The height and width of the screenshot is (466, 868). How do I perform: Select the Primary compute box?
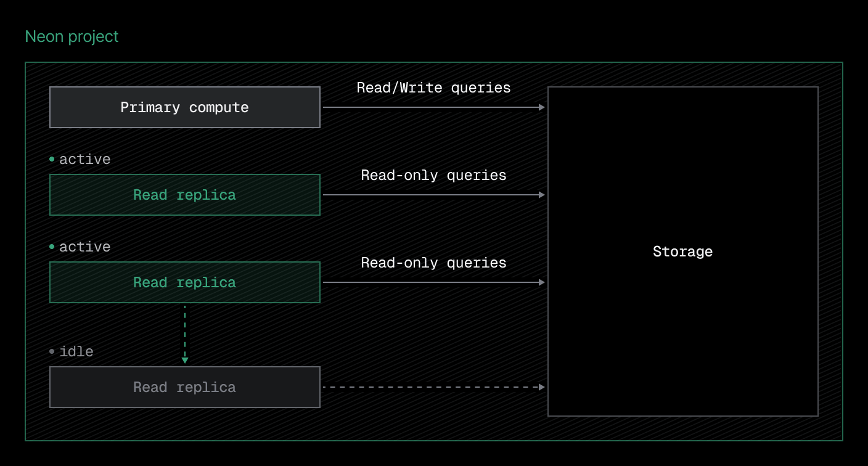coord(185,107)
